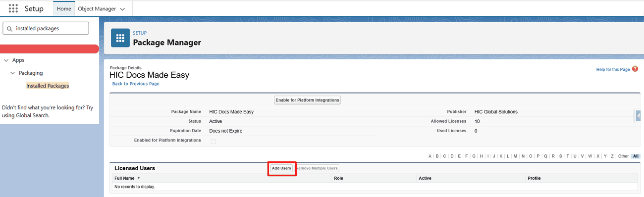This screenshot has height=197, width=644.
Task: Click the help question mark icon
Action: click(635, 69)
